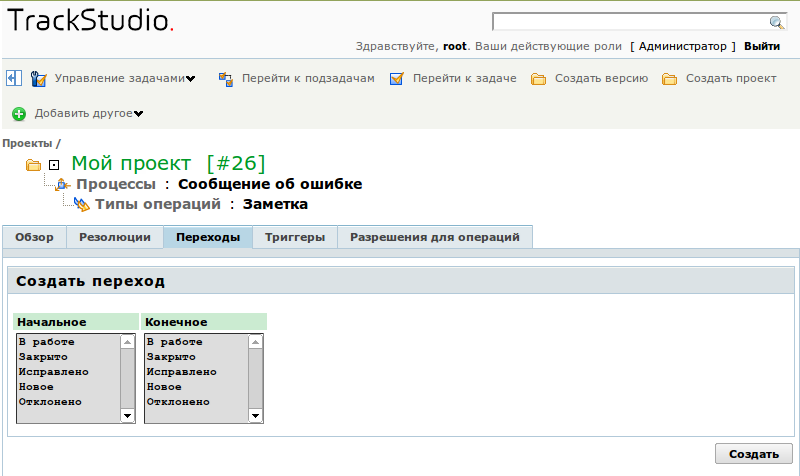Select Закрыто in the Начальное list
Viewport: 800px width, 476px height.
[43, 357]
